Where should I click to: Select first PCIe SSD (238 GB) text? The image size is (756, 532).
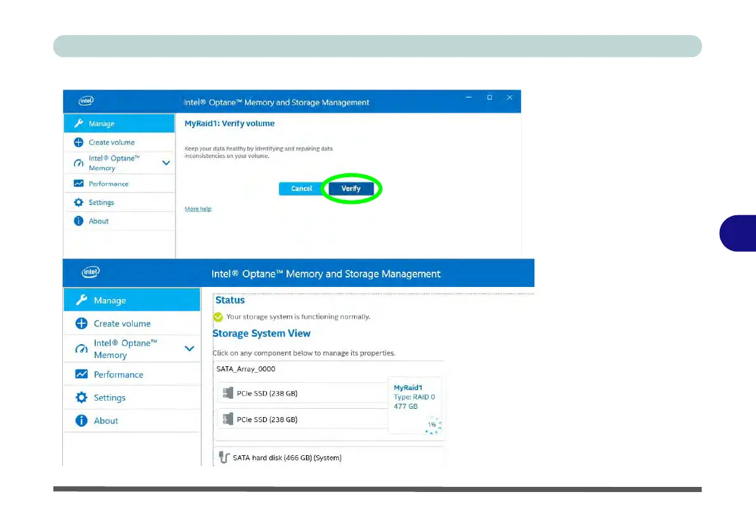[267, 393]
